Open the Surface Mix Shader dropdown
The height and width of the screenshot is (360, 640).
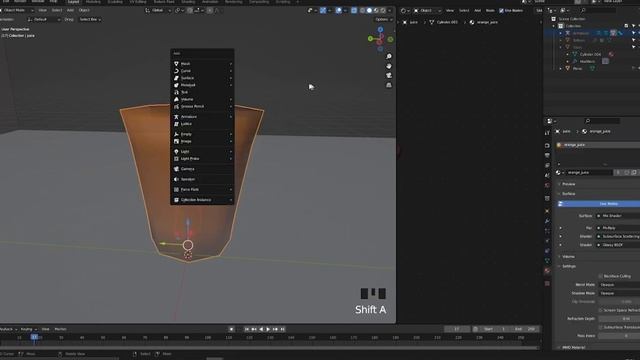point(618,216)
